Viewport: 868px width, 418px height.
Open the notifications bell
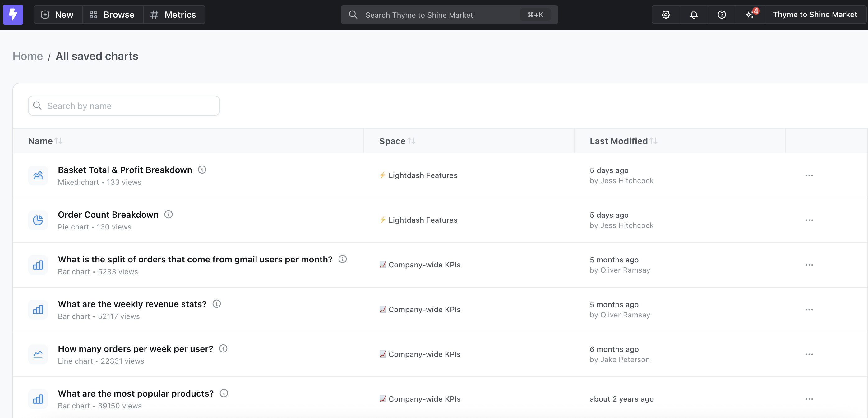point(694,15)
